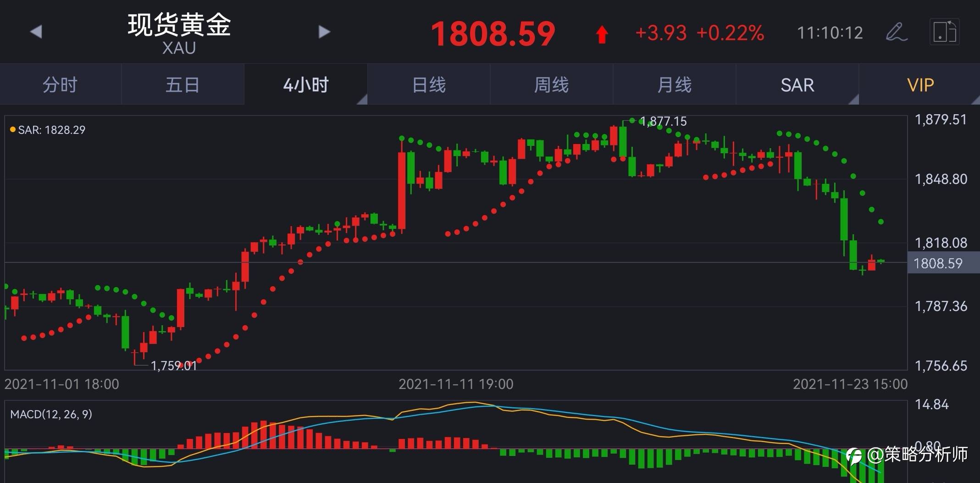This screenshot has width=980, height=483.
Task: Click the 2021-11-23 15:00 date label
Action: coord(851,384)
